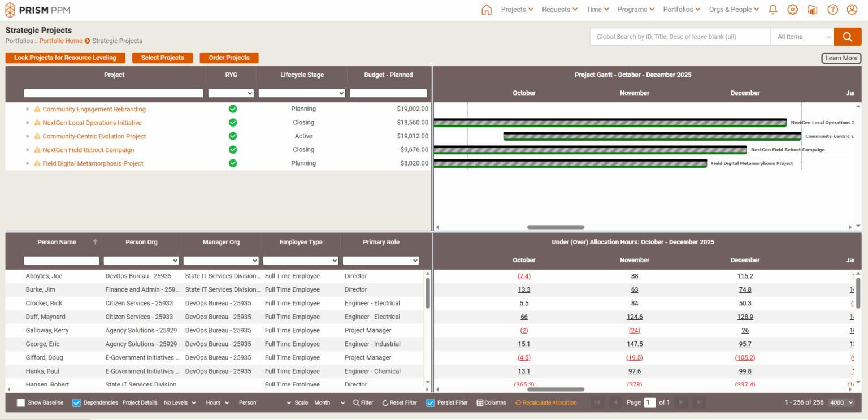Expand the Community Engagement Rebranding project row
The width and height of the screenshot is (868, 420).
[x=27, y=109]
